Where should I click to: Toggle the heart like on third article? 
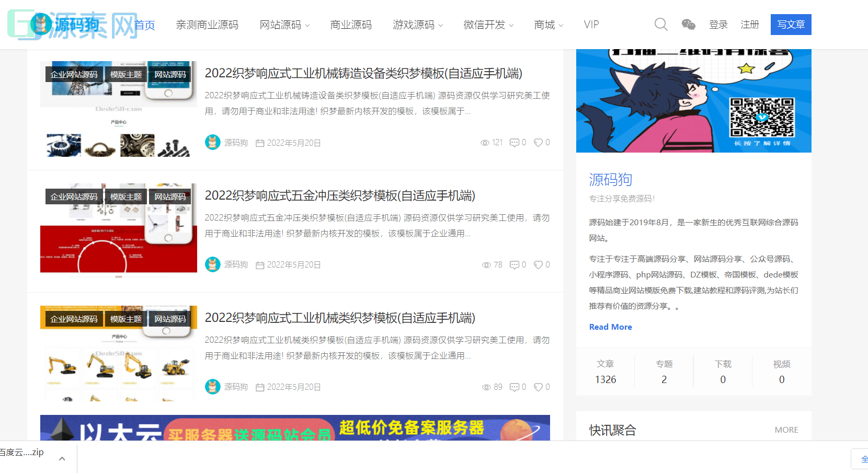coord(538,387)
